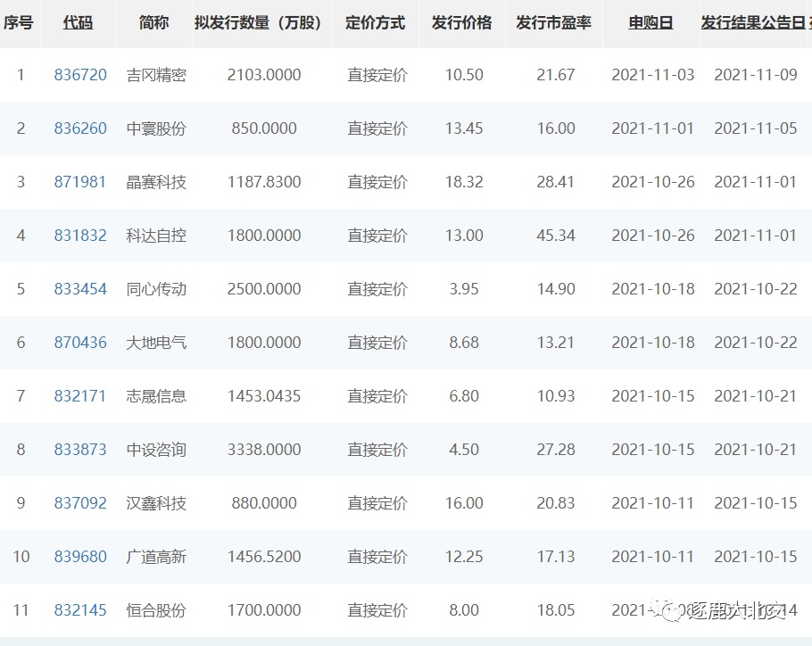
Task: Select company name 中寰股份
Action: tap(156, 128)
